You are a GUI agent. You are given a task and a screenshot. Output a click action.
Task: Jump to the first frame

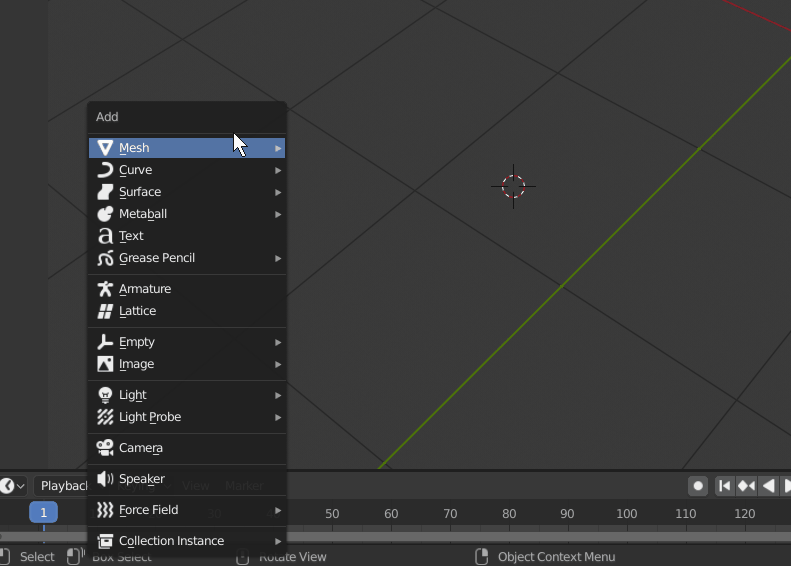coord(724,486)
